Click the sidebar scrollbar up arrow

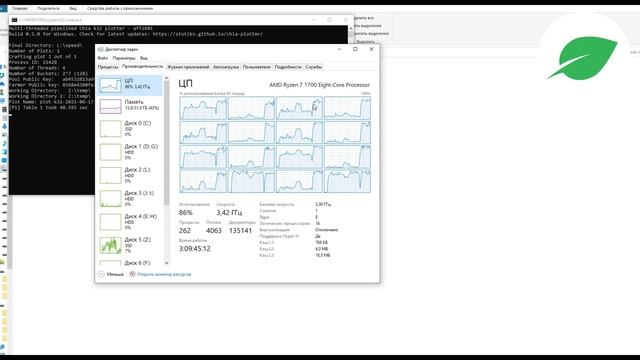click(166, 78)
